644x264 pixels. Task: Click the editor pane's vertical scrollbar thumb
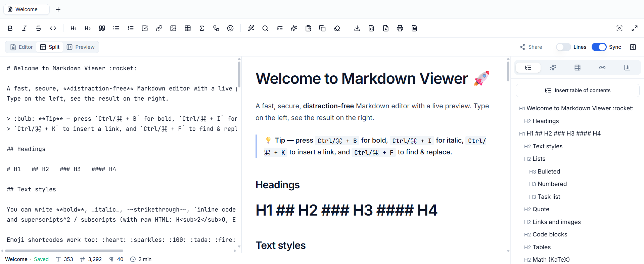tap(239, 74)
